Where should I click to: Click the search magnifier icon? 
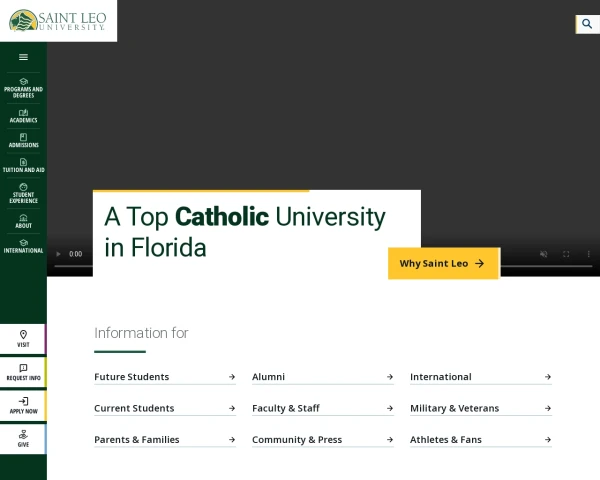click(587, 24)
